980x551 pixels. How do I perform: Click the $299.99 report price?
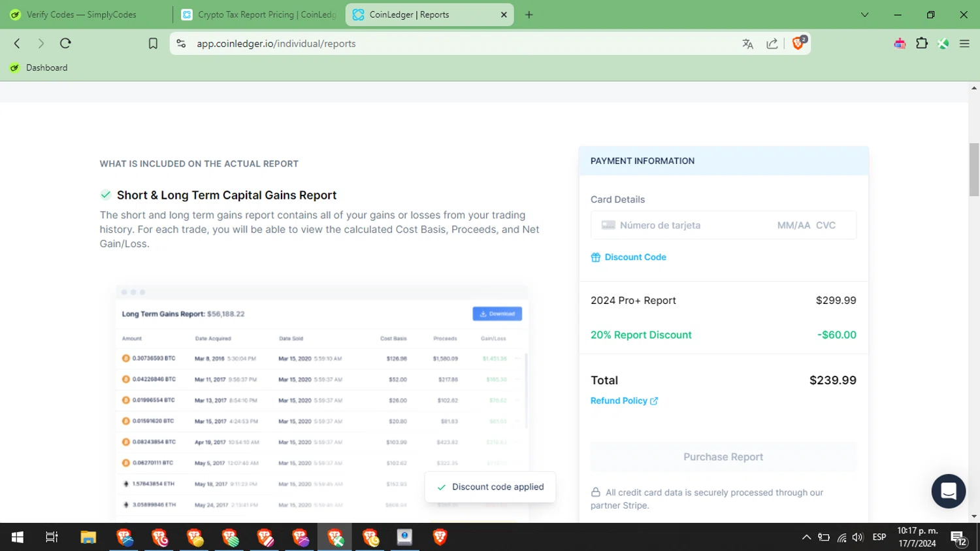[836, 301]
